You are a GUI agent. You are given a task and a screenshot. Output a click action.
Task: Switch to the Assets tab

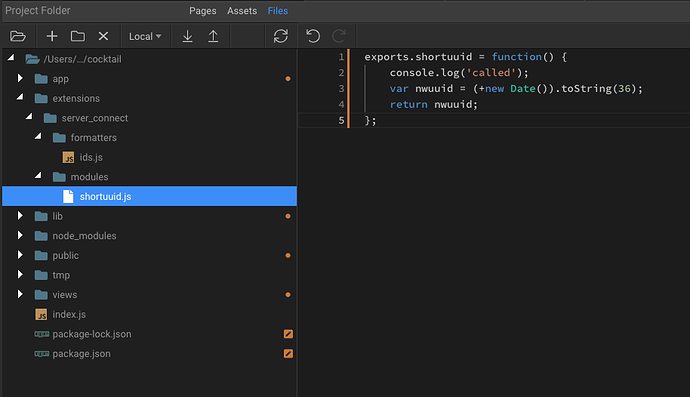pos(242,11)
